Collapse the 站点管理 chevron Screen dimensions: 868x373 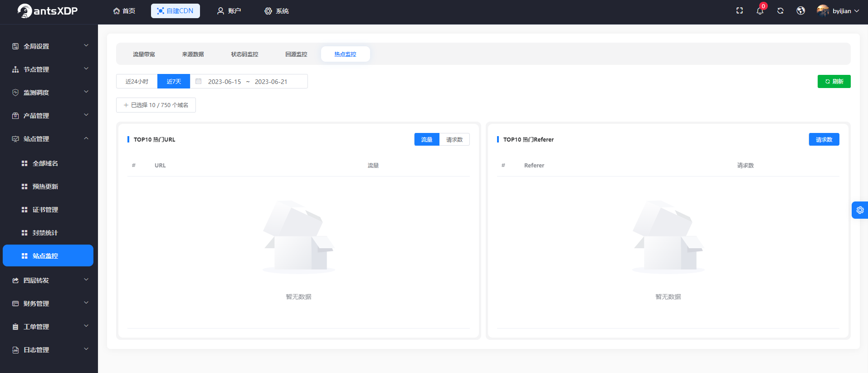86,138
